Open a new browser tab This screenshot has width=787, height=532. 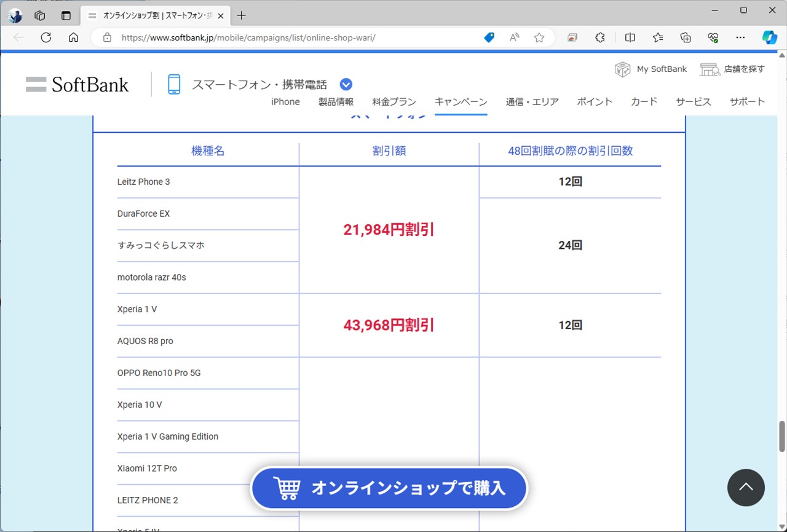(242, 15)
